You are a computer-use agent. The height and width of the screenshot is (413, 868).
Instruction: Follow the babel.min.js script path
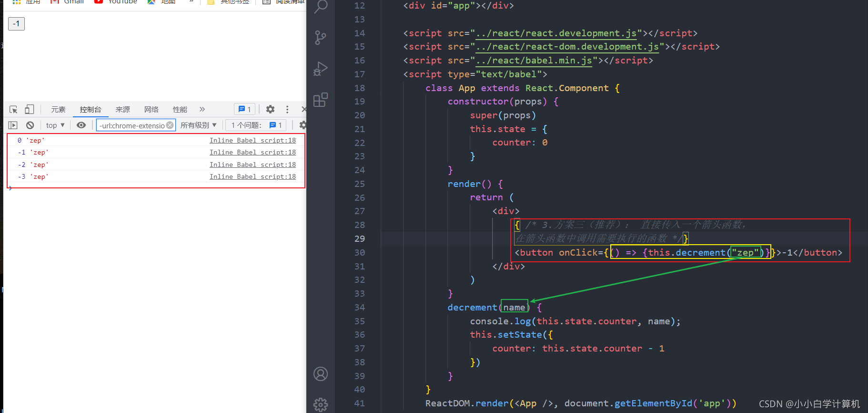tap(534, 61)
